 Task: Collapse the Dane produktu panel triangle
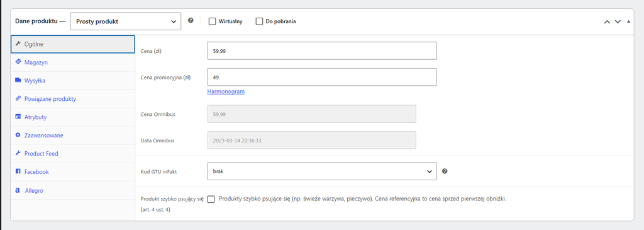coord(628,21)
